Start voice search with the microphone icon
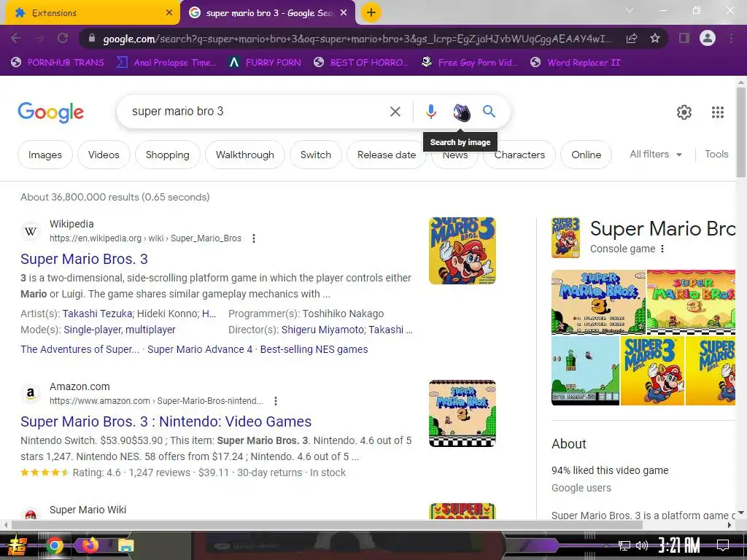The image size is (747, 560). point(430,112)
